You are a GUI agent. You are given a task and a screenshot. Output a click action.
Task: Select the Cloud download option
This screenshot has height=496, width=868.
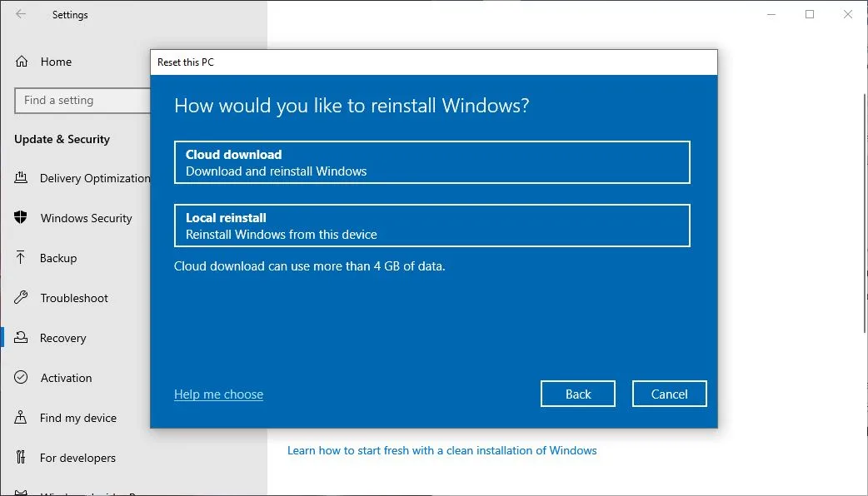click(432, 161)
